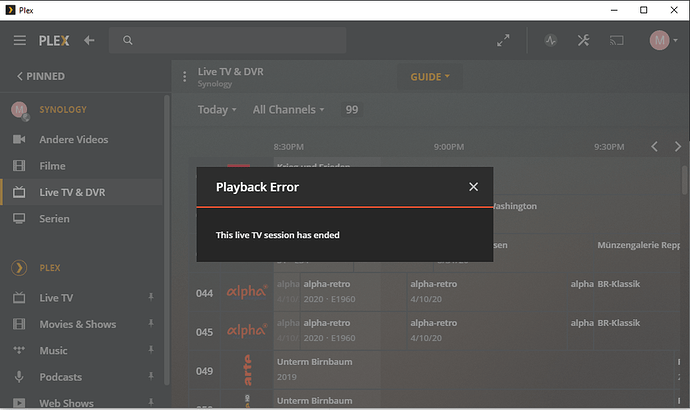Open the Filme library
The height and width of the screenshot is (410, 690).
(x=52, y=166)
